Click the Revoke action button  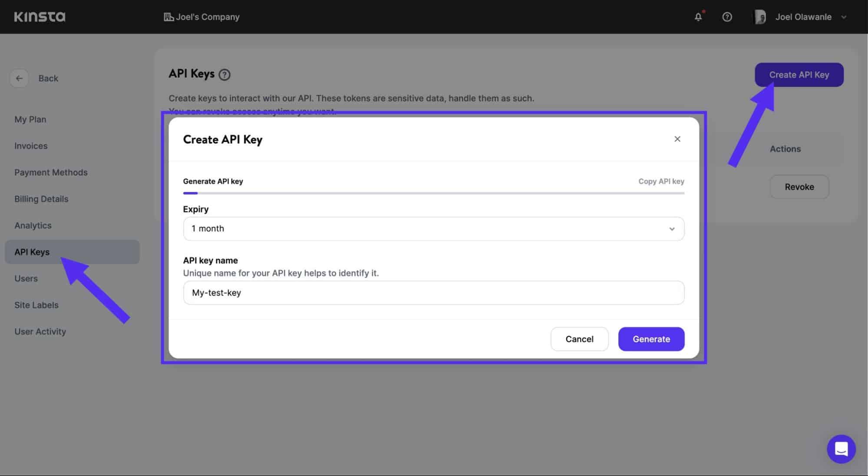click(799, 186)
